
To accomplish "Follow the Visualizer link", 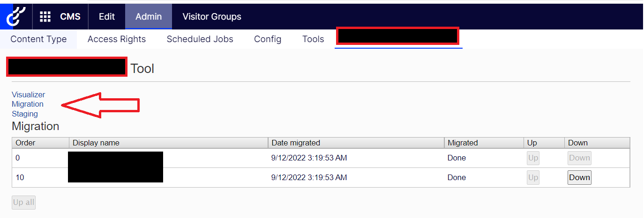I will (29, 95).
